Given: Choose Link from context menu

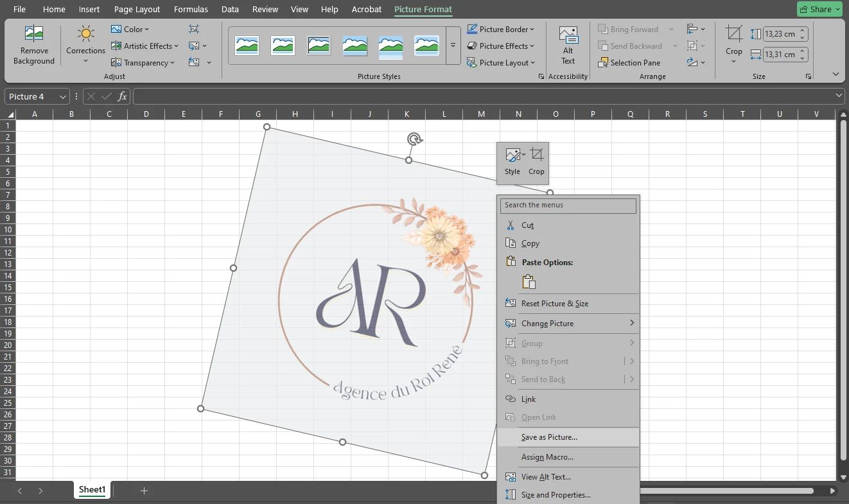Looking at the screenshot, I should 568,399.
